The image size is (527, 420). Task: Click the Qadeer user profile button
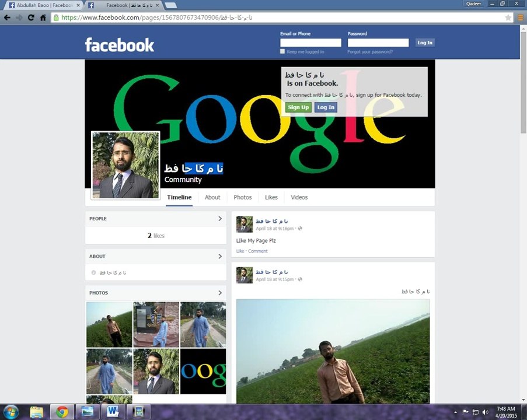[x=473, y=3]
